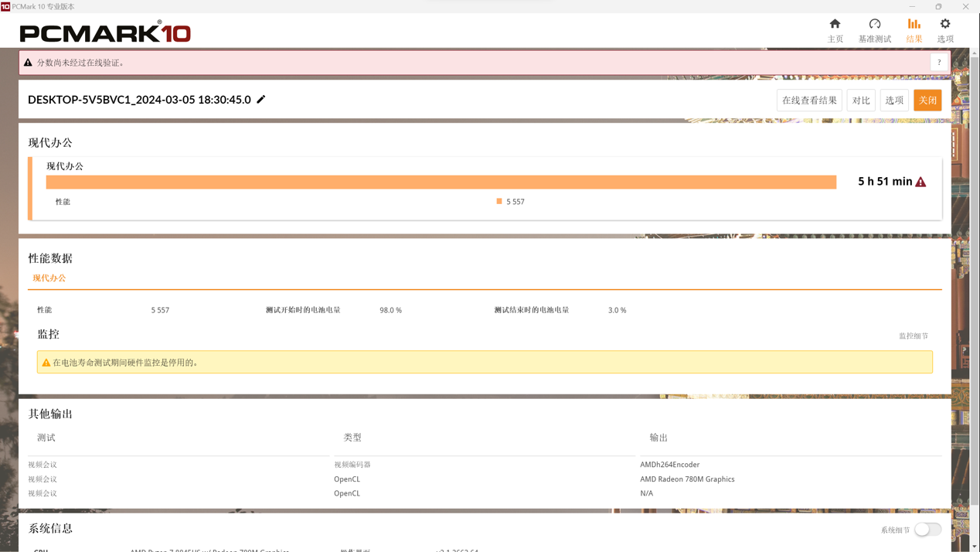Click the 系统信息 section heading

point(50,529)
